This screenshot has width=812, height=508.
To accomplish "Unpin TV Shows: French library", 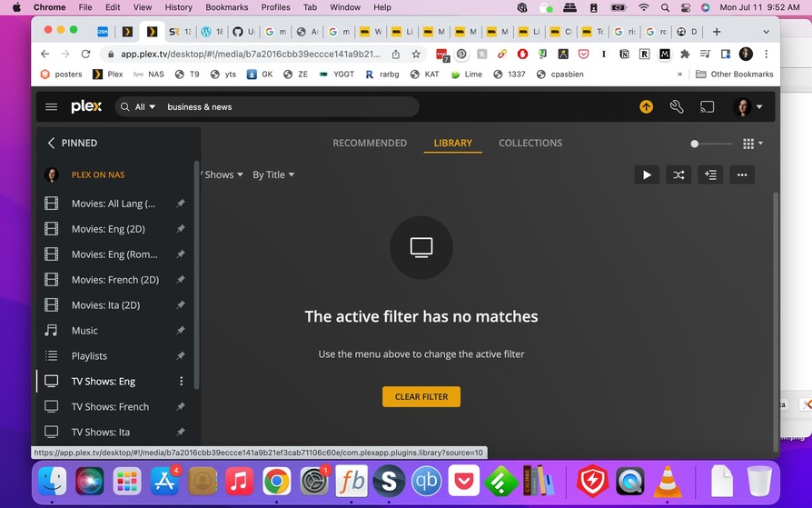I will point(180,407).
